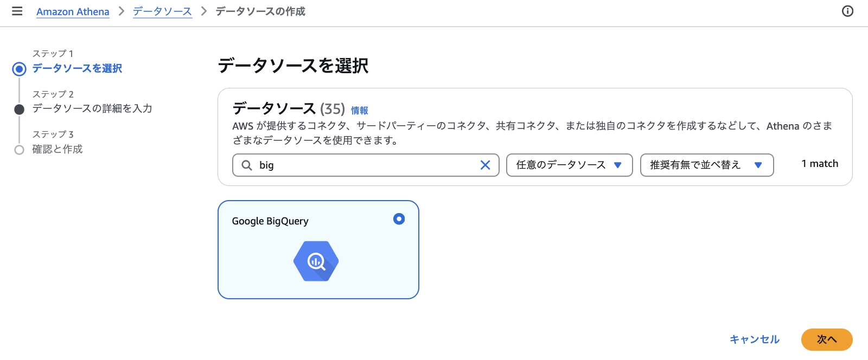This screenshot has width=868, height=360.
Task: Click the Google BigQuery logo icon
Action: tap(316, 261)
